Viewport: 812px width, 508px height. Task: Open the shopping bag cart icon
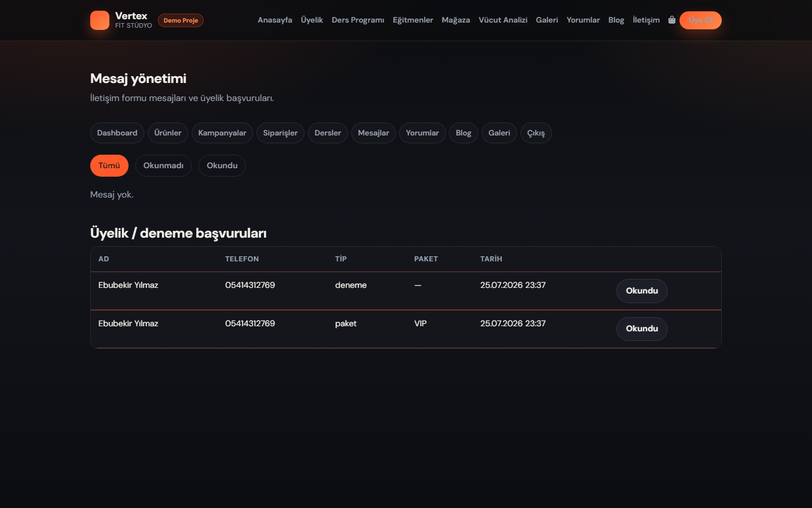672,20
